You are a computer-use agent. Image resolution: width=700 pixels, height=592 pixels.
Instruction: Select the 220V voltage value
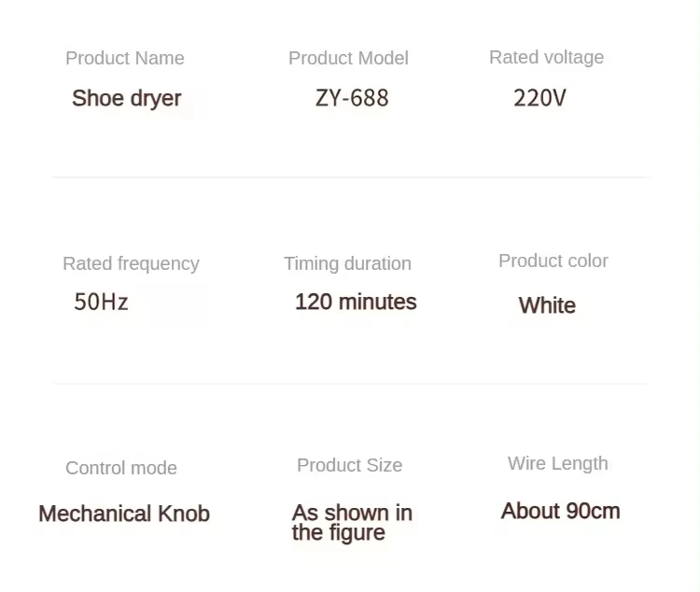539,98
